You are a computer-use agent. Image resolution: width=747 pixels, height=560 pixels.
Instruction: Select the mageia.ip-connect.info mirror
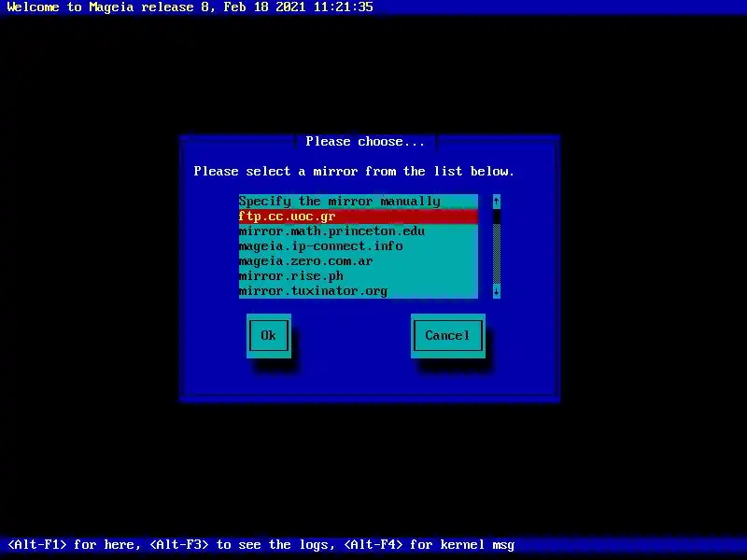[x=359, y=246]
